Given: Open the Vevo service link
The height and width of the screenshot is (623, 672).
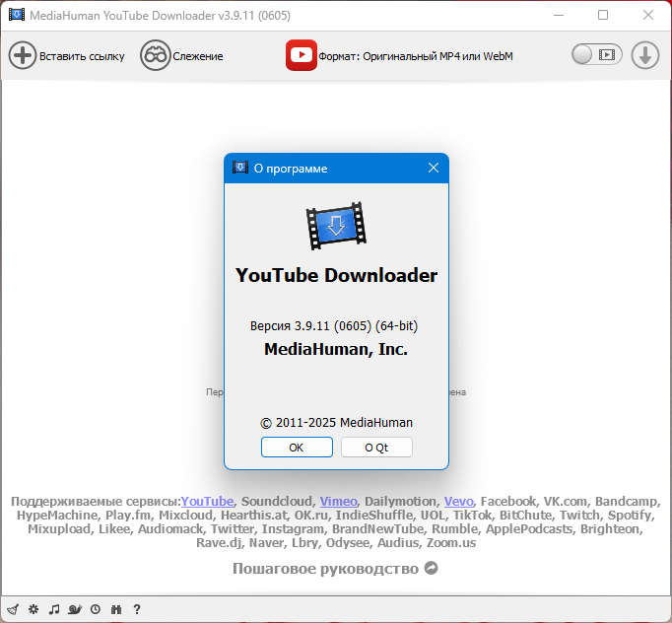Looking at the screenshot, I should point(458,501).
